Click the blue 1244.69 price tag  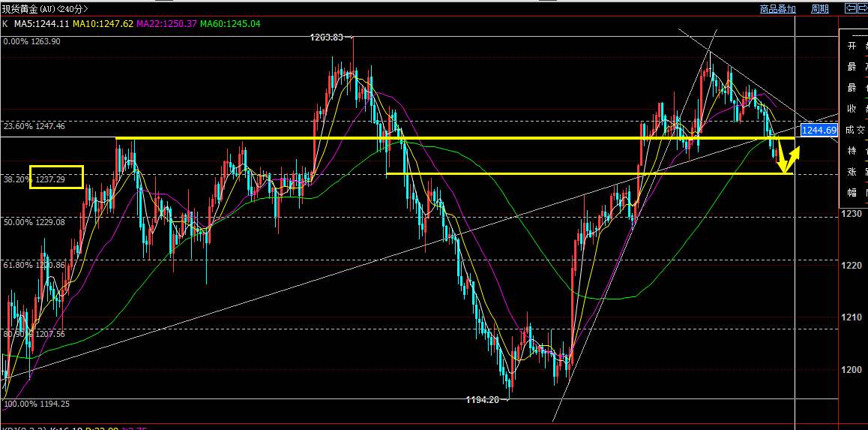click(819, 131)
